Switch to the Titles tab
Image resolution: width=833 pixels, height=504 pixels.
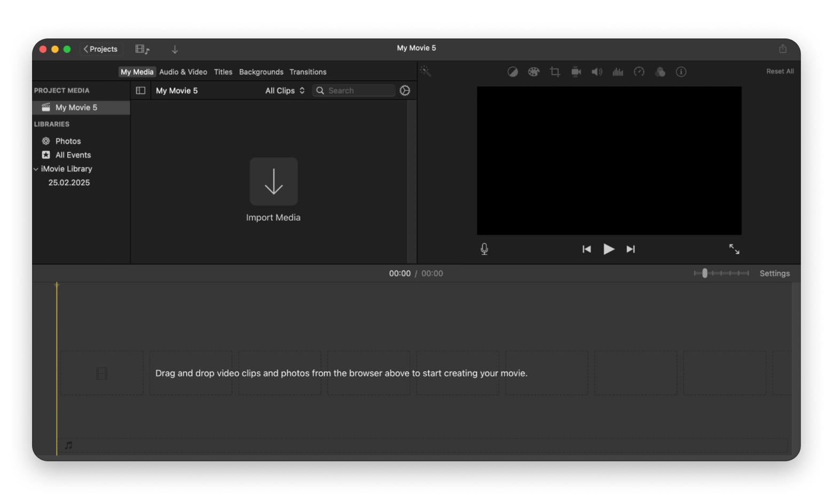coord(223,72)
